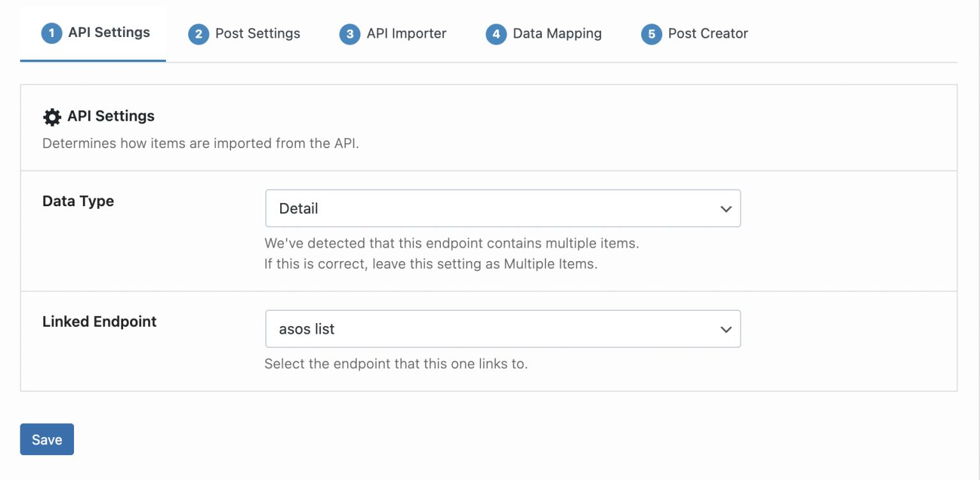Viewport: 980px width, 480px height.
Task: Open the Linked Endpoint dropdown
Action: click(503, 329)
